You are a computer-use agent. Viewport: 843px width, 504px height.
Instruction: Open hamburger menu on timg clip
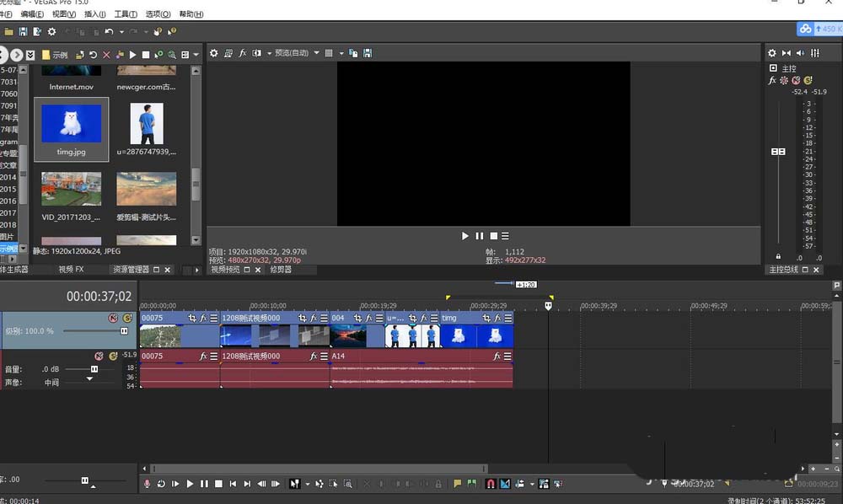tap(508, 318)
